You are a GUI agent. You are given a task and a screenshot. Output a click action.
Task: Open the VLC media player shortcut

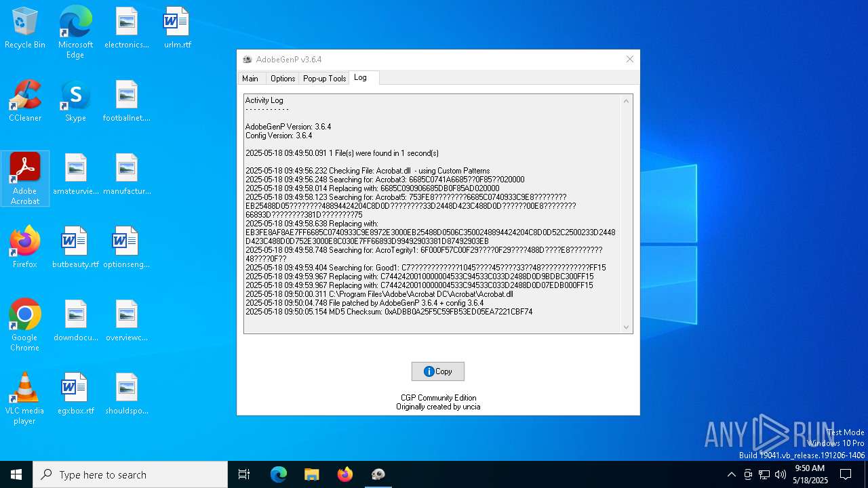(x=25, y=399)
